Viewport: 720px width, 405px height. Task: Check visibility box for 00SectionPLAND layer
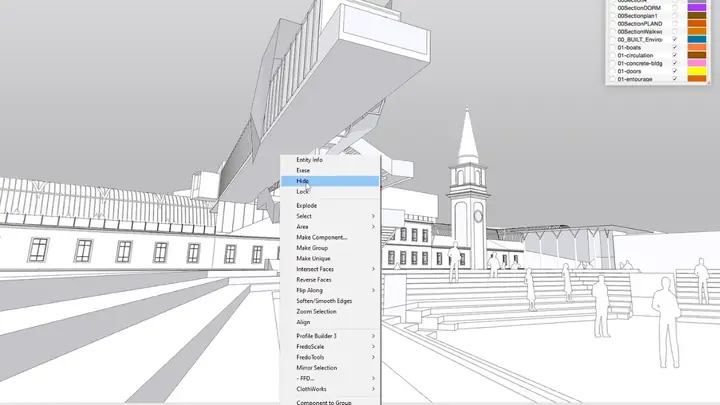[675, 23]
